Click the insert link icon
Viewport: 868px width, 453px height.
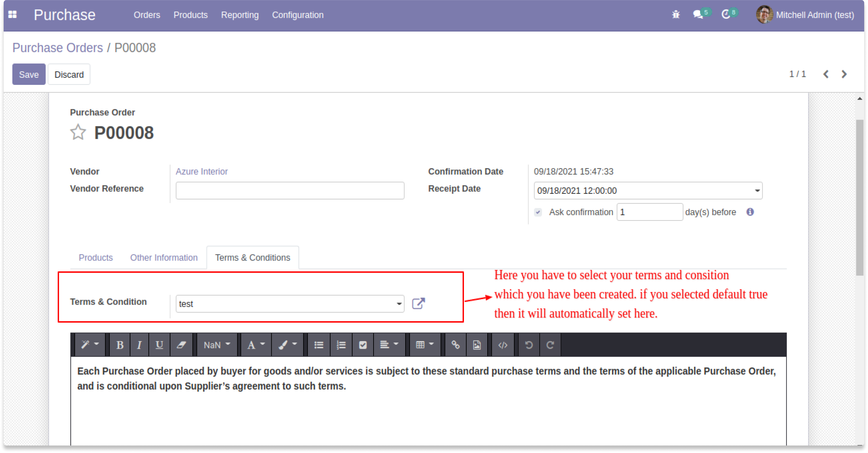(455, 345)
